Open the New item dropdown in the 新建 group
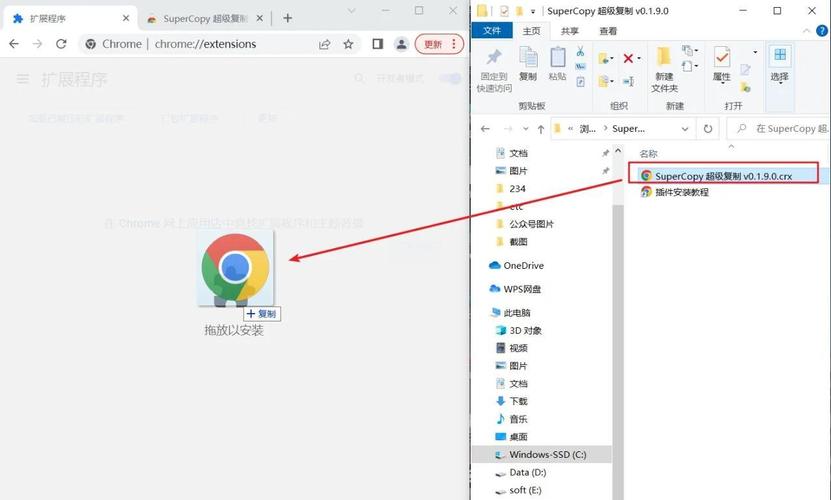831x500 pixels. click(690, 50)
